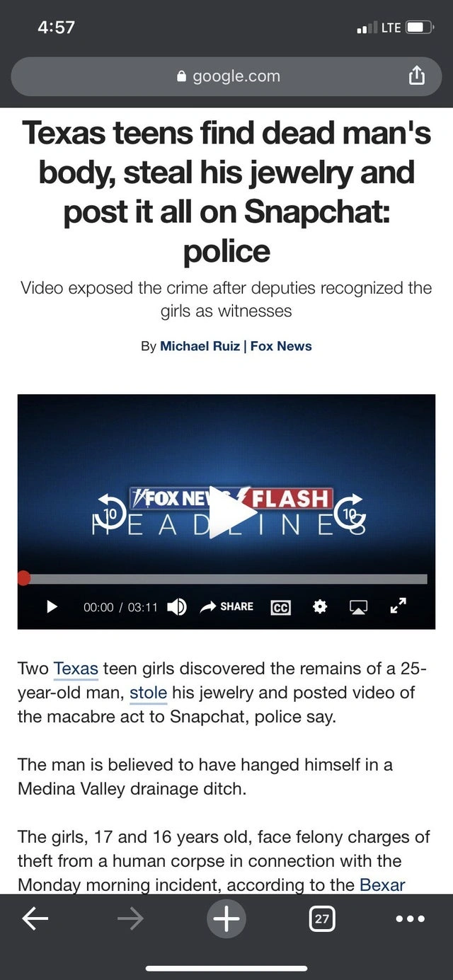This screenshot has height=980, width=453.
Task: Follow the 'stole' hyperlink in article
Action: click(148, 693)
